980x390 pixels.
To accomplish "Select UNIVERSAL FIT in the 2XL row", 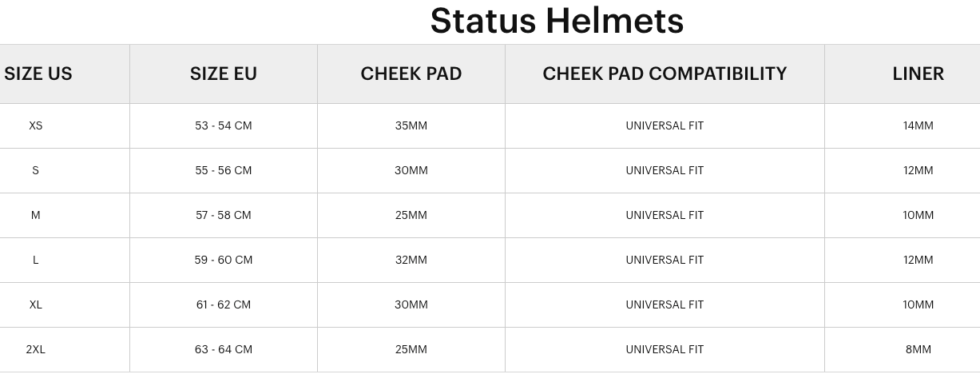I will pos(665,349).
